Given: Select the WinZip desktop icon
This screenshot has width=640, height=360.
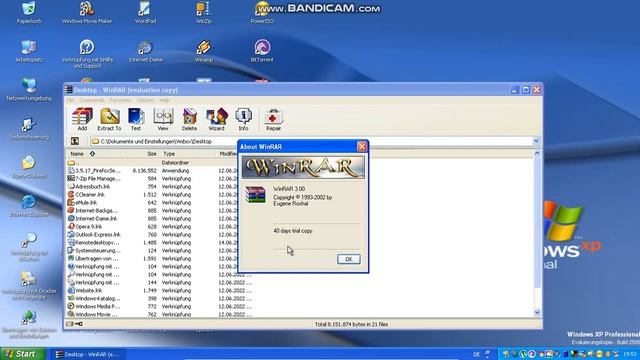Looking at the screenshot, I should coord(204,13).
